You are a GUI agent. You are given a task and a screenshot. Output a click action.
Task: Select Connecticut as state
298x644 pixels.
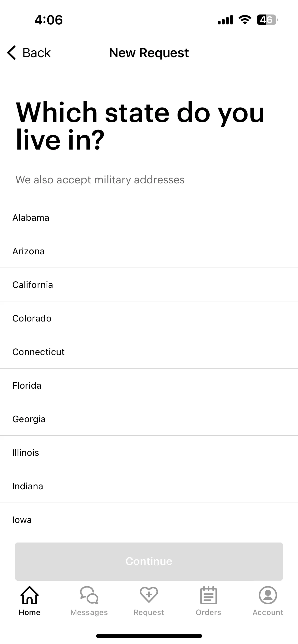click(149, 352)
